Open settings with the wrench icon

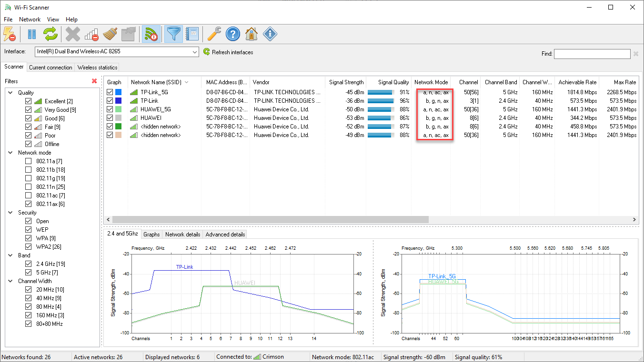click(x=214, y=34)
